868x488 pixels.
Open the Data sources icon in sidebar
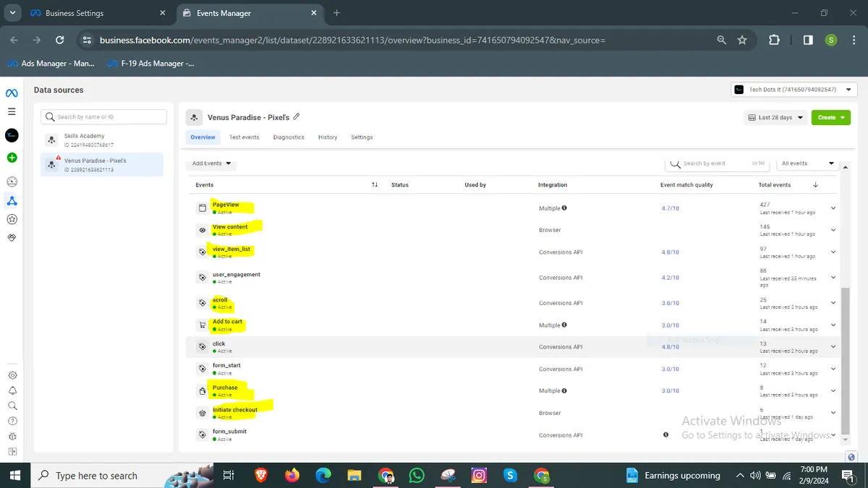(12, 201)
